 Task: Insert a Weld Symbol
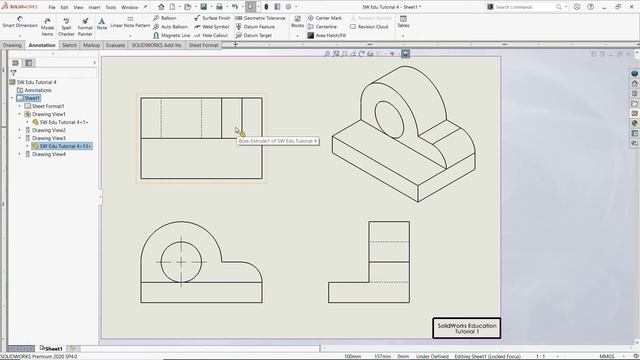[211, 27]
